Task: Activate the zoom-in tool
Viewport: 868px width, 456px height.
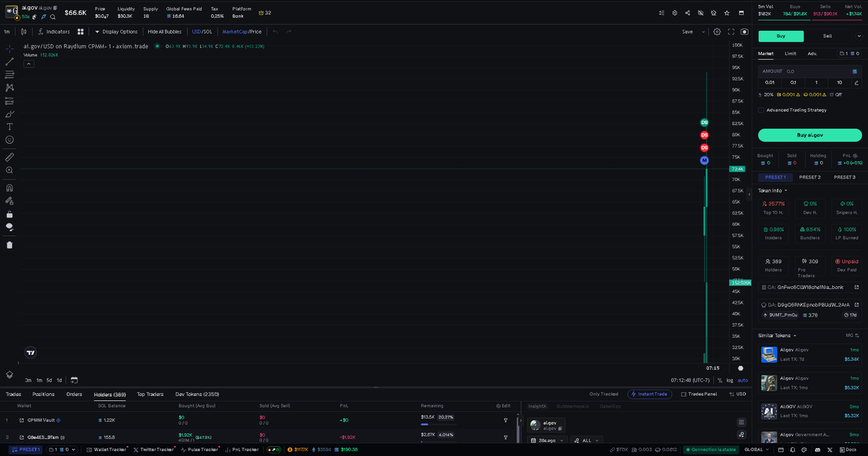Action: pyautogui.click(x=9, y=170)
